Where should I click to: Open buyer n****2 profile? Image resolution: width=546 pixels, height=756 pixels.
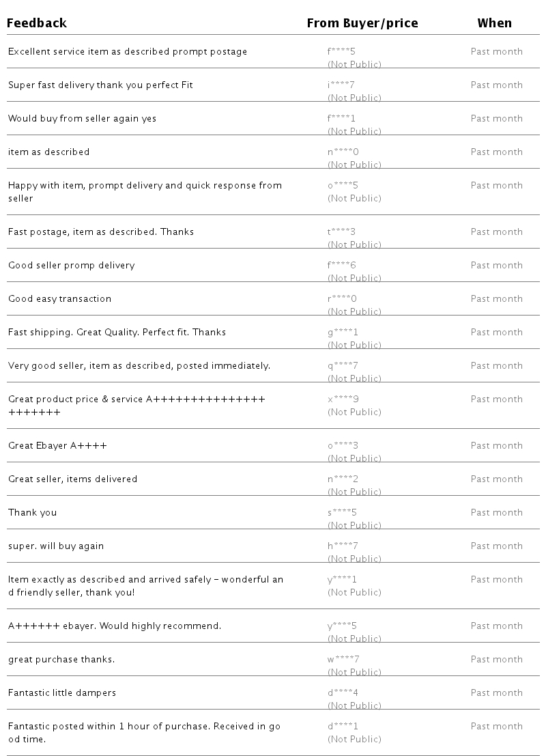(x=343, y=479)
